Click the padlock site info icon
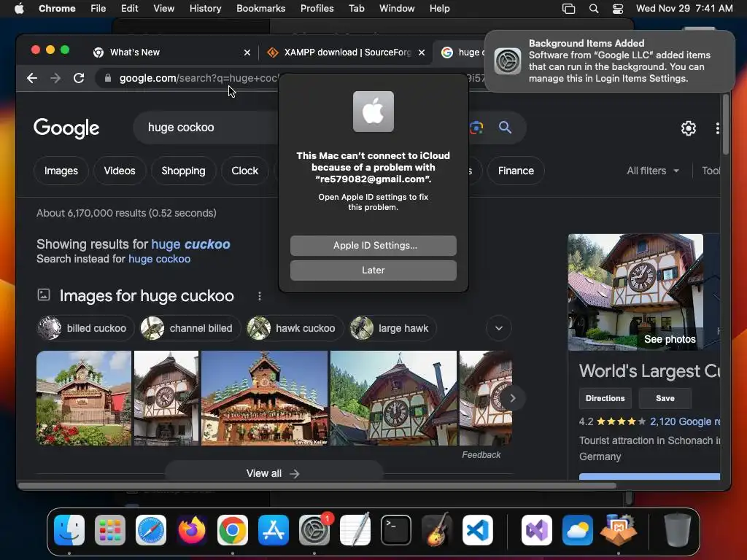Viewport: 747px width, 560px height. pyautogui.click(x=108, y=78)
